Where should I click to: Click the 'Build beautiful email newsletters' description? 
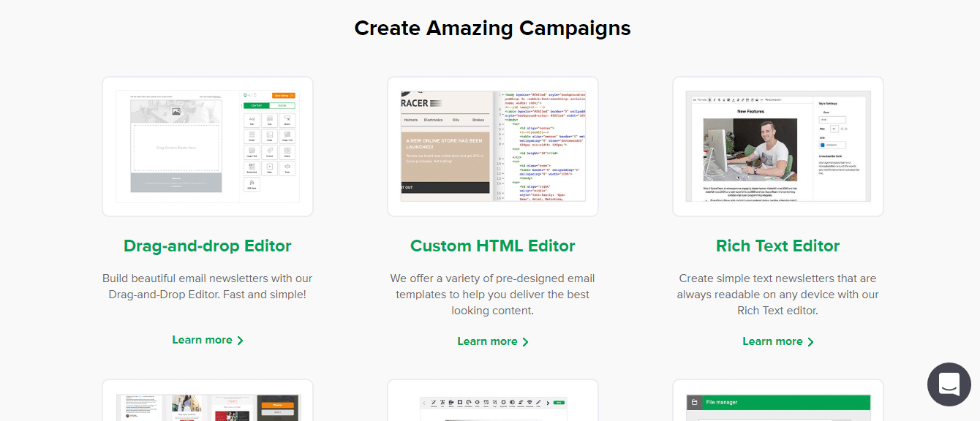208,287
